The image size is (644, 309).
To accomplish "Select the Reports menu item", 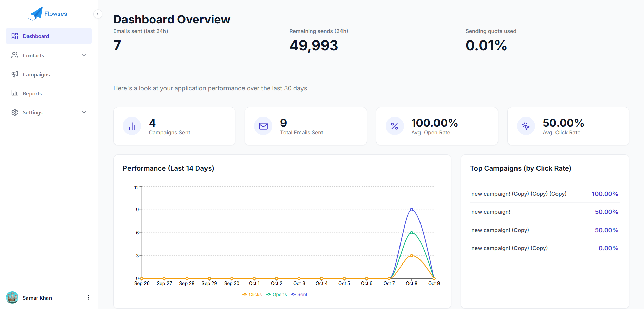I will 32,93.
